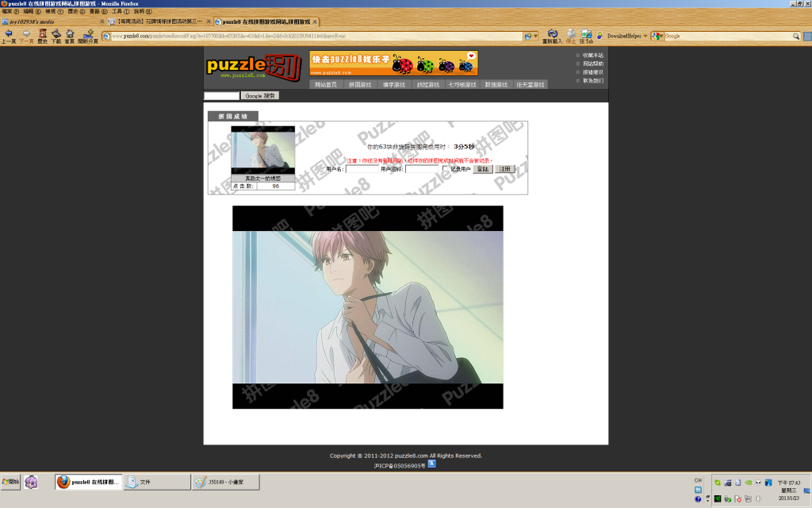Click 报错建议 link
This screenshot has width=812, height=508.
[x=593, y=72]
